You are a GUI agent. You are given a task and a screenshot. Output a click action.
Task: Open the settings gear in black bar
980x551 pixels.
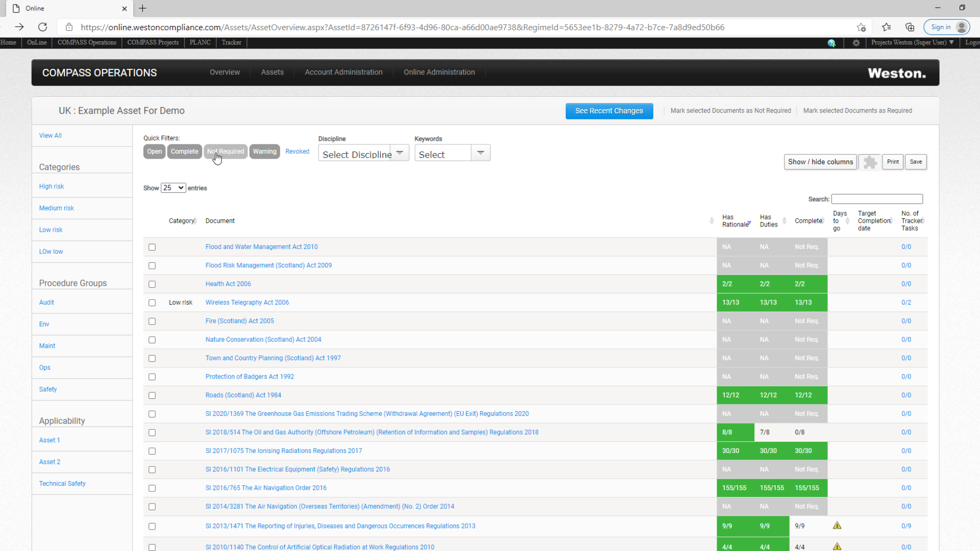tap(856, 43)
